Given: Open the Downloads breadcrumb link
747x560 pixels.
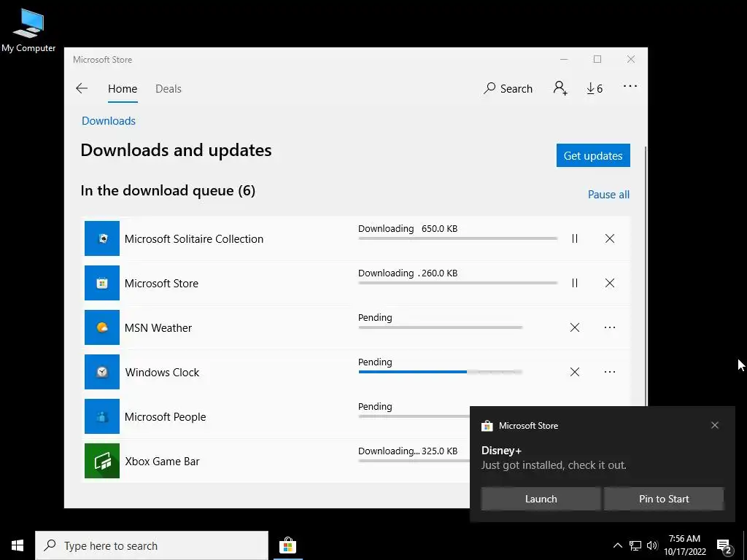Looking at the screenshot, I should click(109, 121).
